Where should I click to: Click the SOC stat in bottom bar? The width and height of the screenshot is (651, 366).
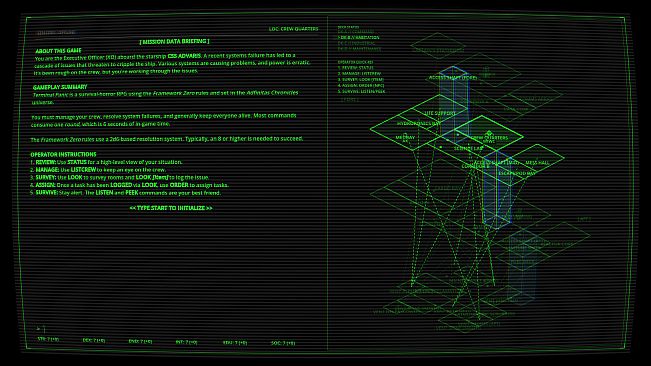pyautogui.click(x=283, y=343)
